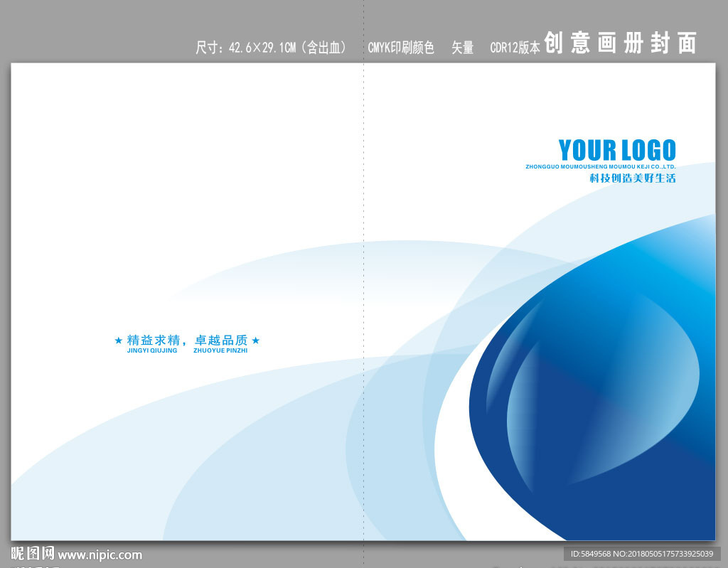This screenshot has width=728, height=568.
Task: Click the title "创意画册封面"
Action: pyautogui.click(x=620, y=43)
